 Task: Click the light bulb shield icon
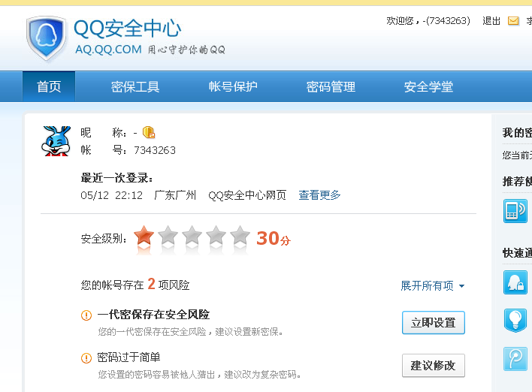coord(515,321)
